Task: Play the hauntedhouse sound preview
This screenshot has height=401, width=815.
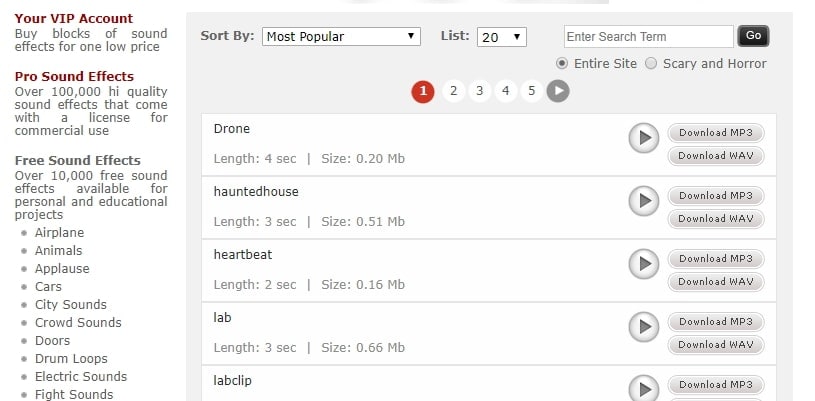Action: click(x=643, y=201)
